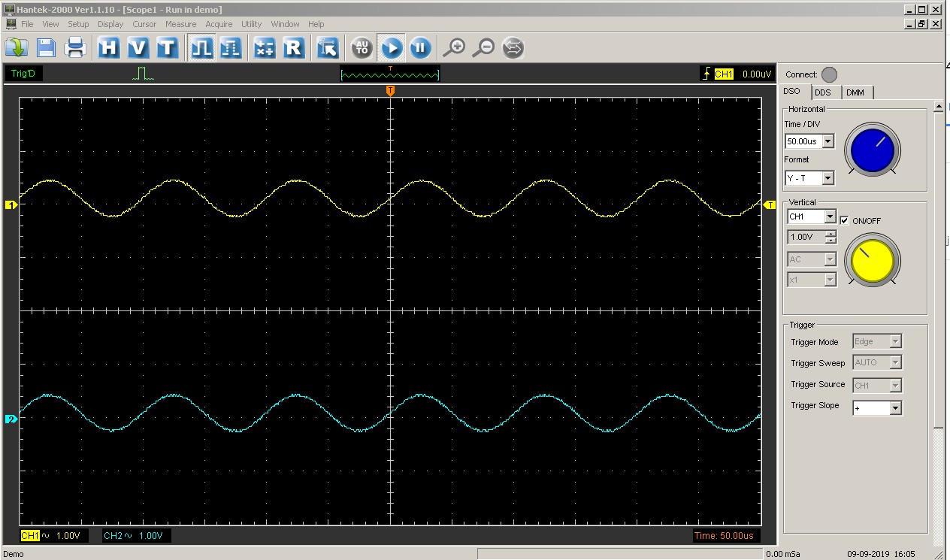Open the x1 probe dropdown
The height and width of the screenshot is (560, 950).
coord(830,280)
